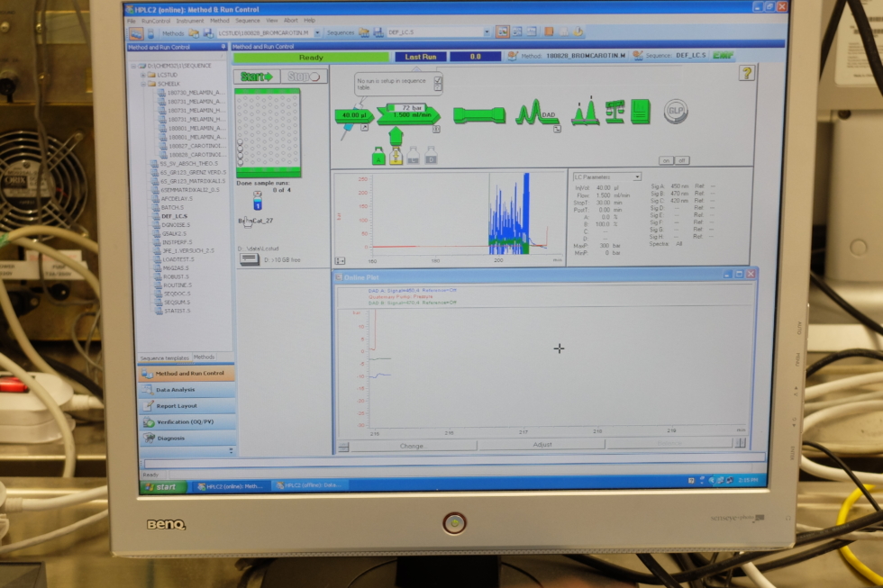Open the Report Layout view
The height and width of the screenshot is (588, 883).
point(187,406)
